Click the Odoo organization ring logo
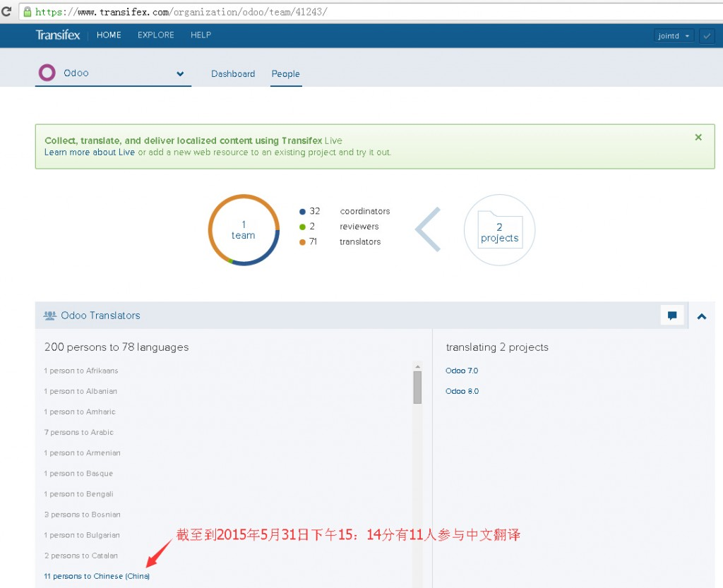 [47, 73]
